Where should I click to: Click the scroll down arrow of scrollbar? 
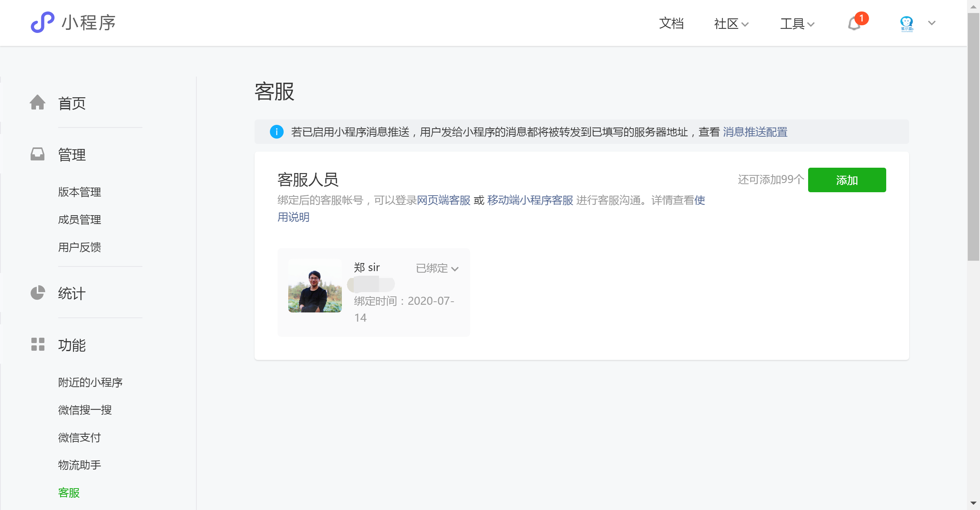click(x=973, y=503)
